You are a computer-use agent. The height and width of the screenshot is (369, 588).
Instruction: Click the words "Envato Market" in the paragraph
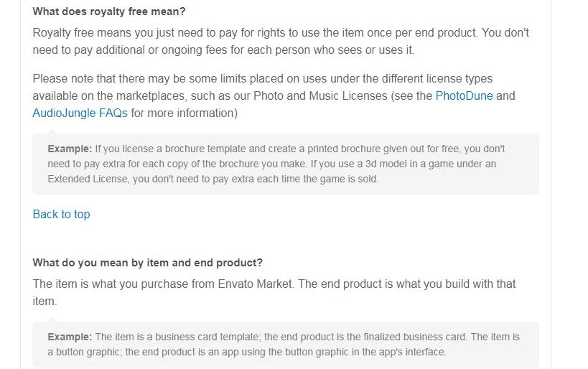[255, 284]
